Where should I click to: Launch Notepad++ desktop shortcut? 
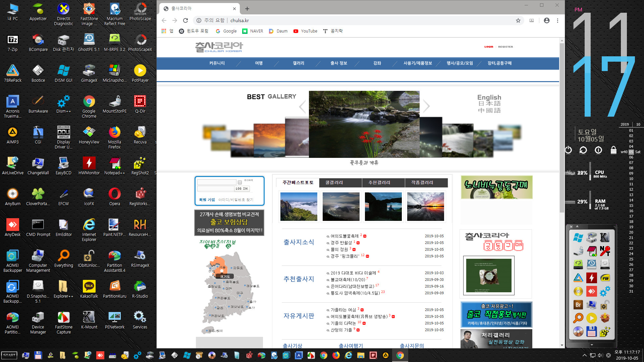tap(114, 166)
